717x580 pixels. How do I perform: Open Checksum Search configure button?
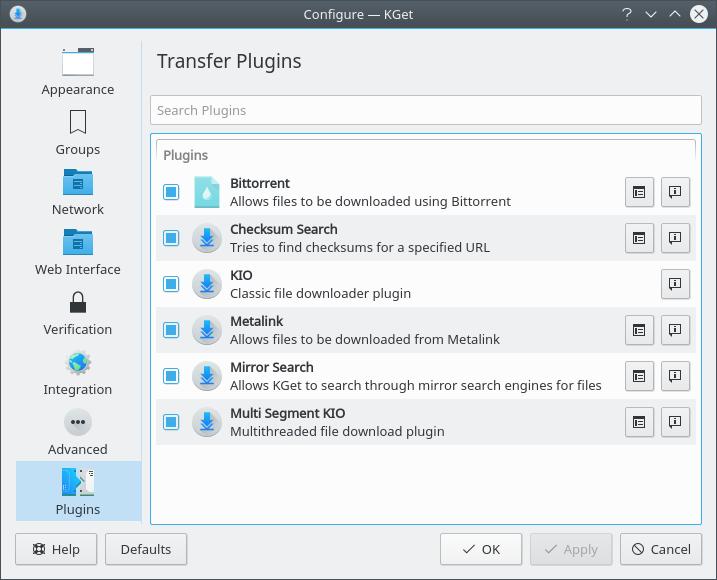pos(639,238)
